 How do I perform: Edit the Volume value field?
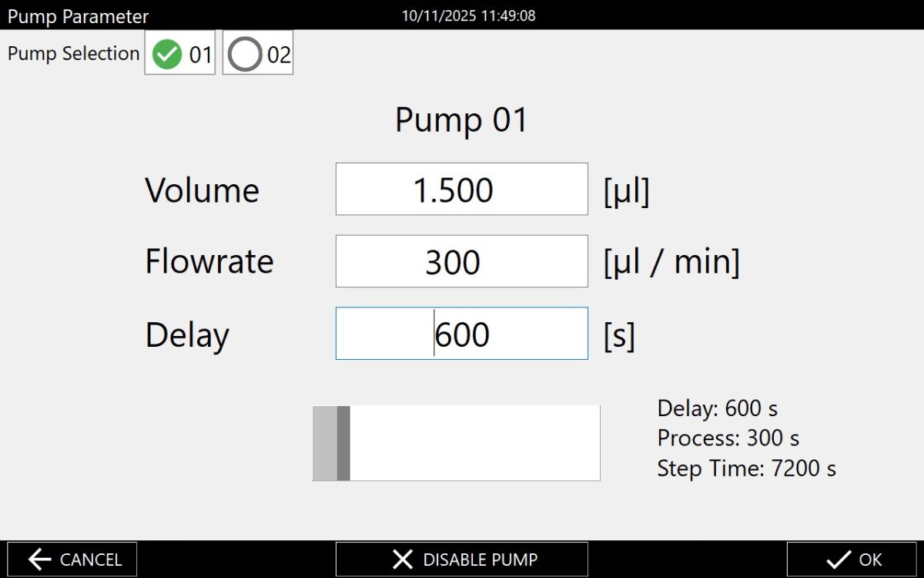461,190
